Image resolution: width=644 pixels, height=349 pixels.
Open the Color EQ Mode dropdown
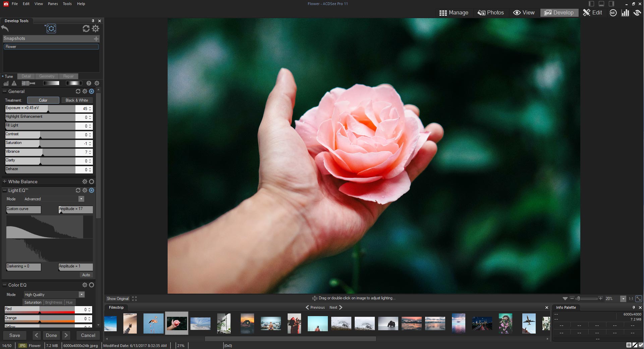[x=81, y=295]
